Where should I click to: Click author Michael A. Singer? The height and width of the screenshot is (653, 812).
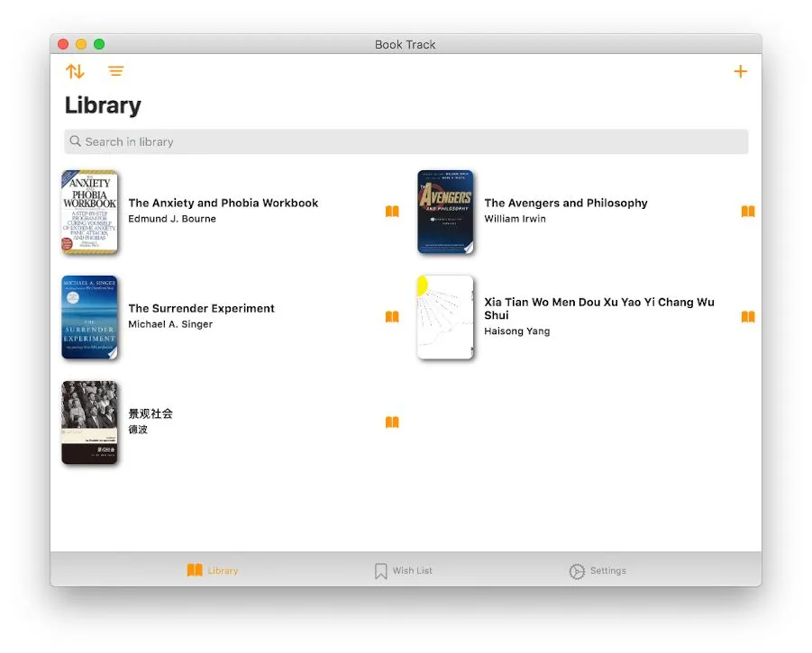tap(170, 324)
